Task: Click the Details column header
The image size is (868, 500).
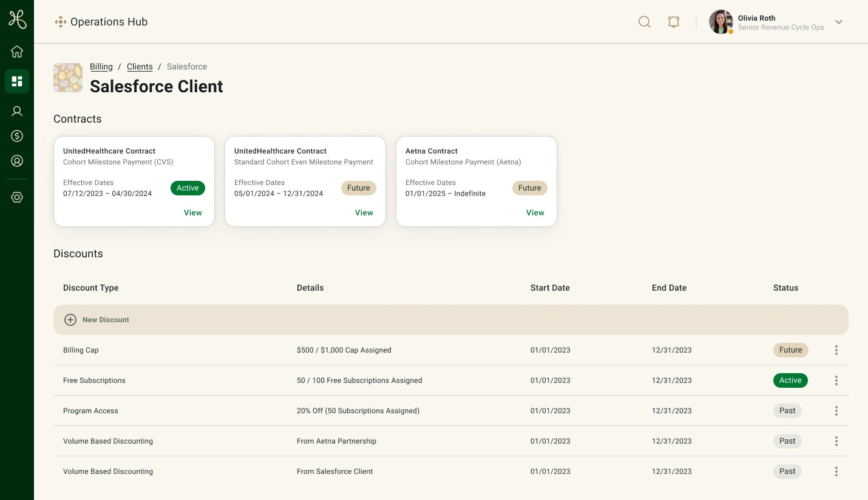Action: (310, 288)
